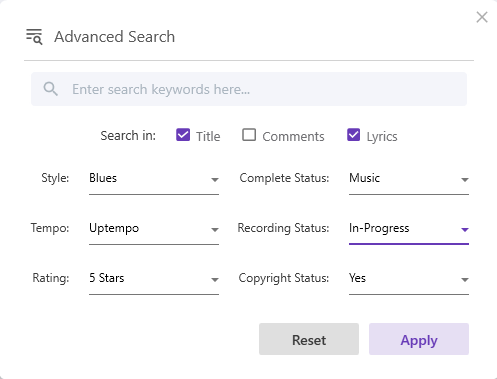497x379 pixels.
Task: Select the In-Progress recording status value
Action: [379, 228]
